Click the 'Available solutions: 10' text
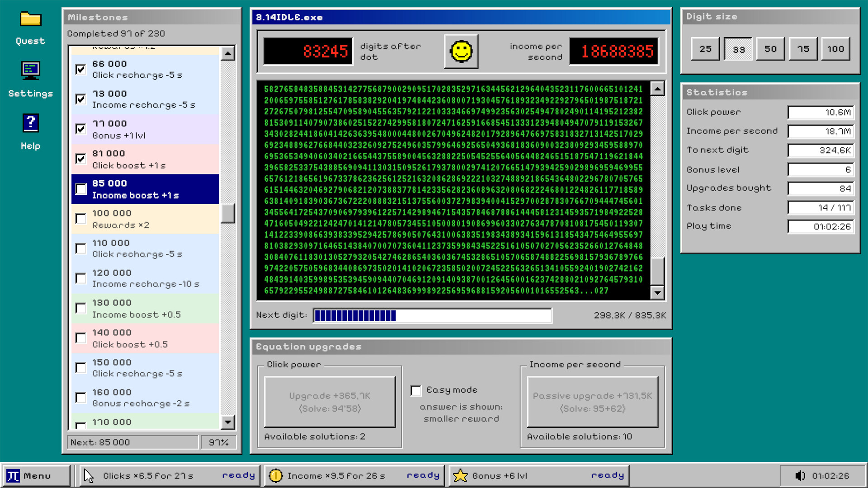This screenshot has width=868, height=488. (x=580, y=436)
